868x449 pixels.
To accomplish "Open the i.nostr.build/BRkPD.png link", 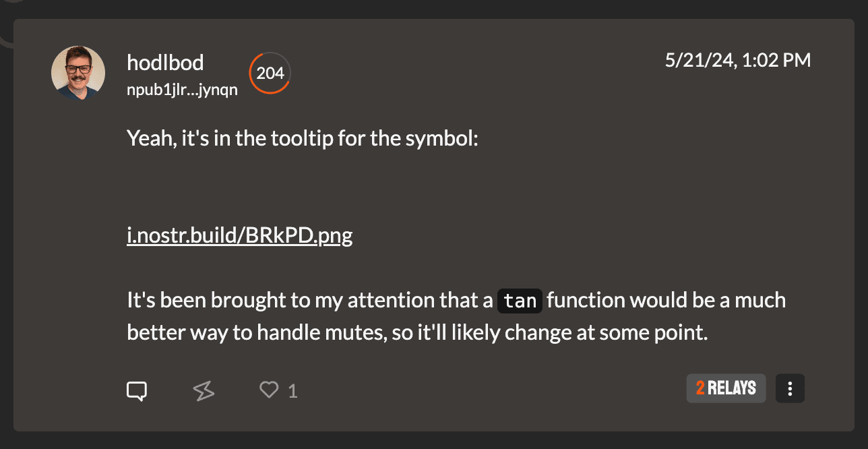I will 239,235.
